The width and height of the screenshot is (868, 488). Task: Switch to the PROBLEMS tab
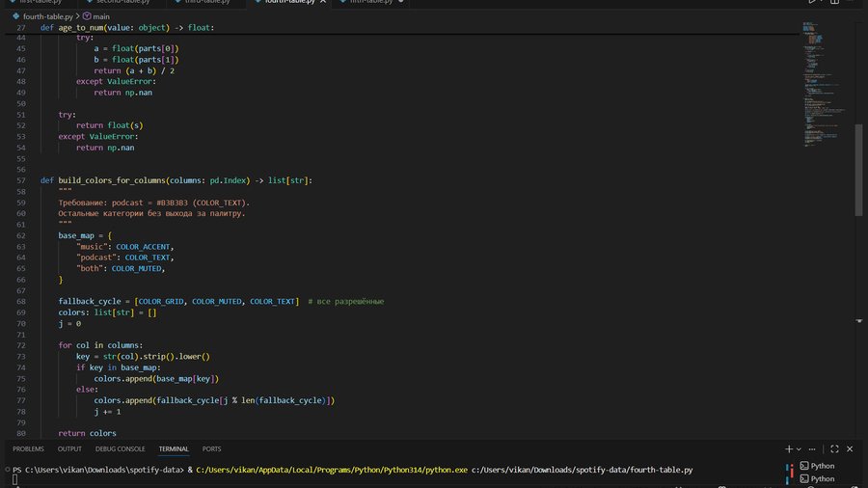28,448
